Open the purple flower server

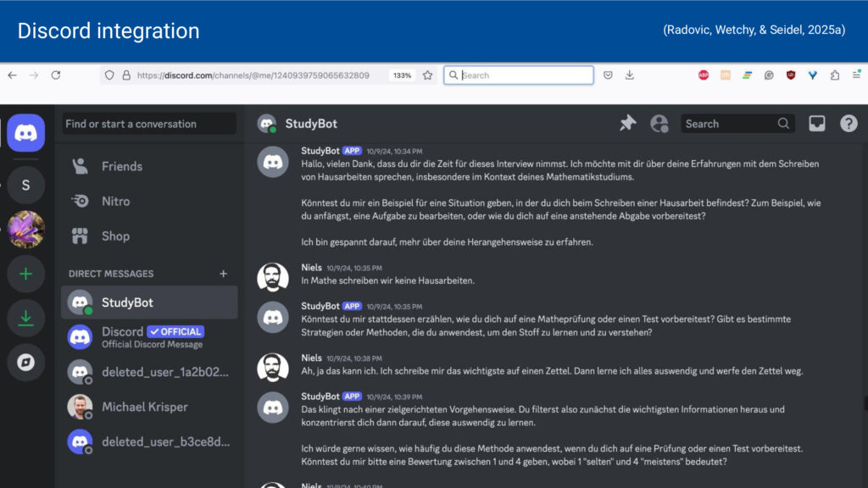point(25,229)
